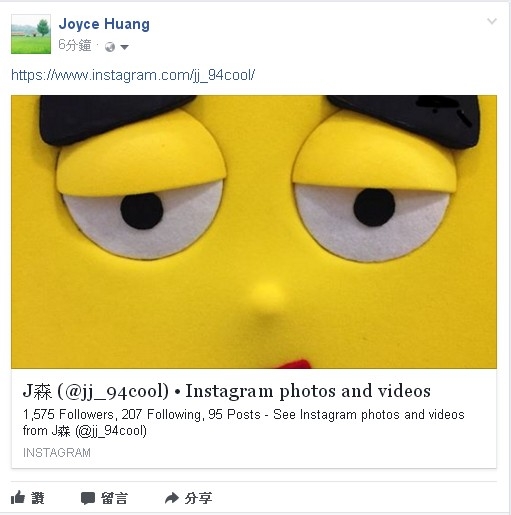Expand the post options chevron at top right
The image size is (511, 515).
click(492, 21)
